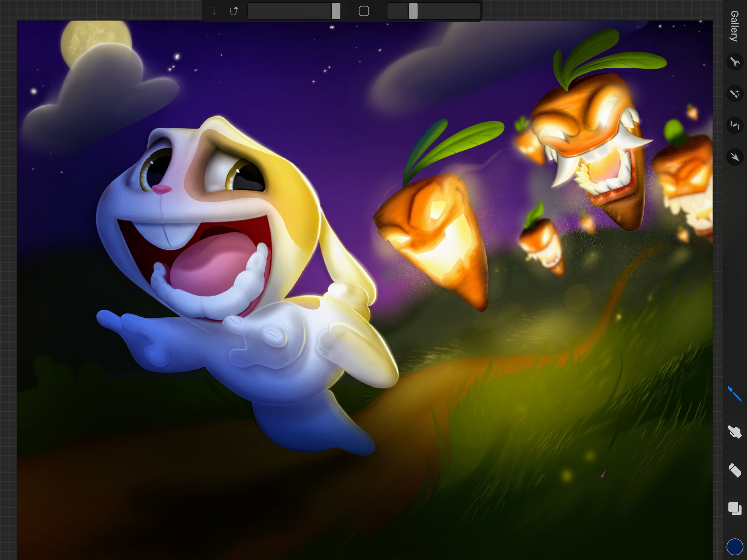Open the Gallery
The width and height of the screenshot is (747, 560).
[734, 26]
